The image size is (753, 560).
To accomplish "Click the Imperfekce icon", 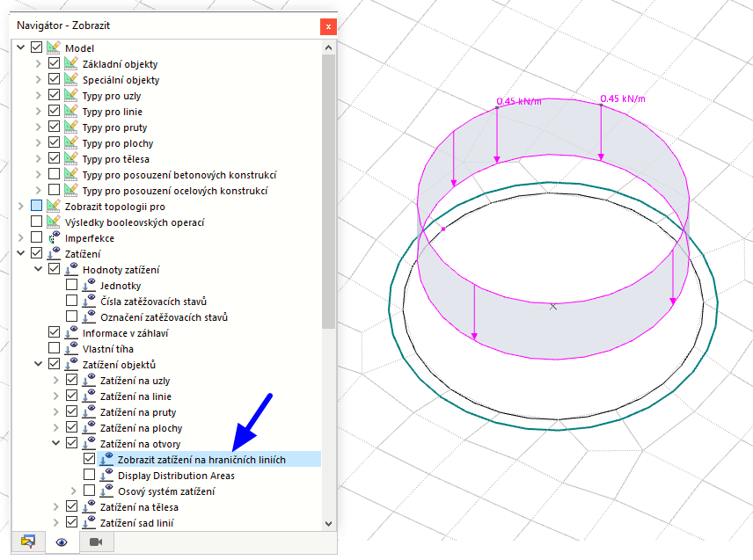I will pyautogui.click(x=54, y=237).
